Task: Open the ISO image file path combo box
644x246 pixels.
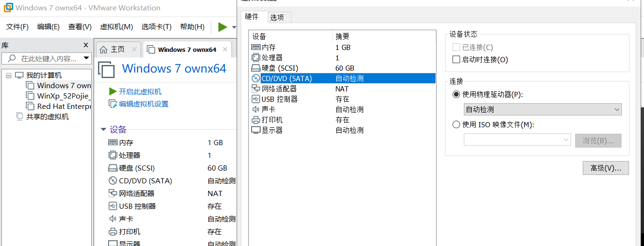Action: click(517, 140)
